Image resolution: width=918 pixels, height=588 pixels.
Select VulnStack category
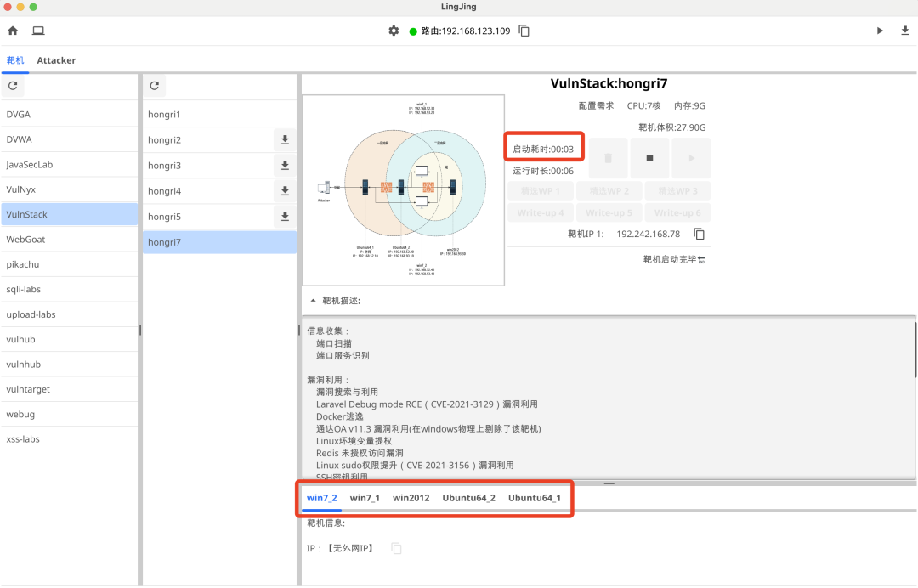coord(69,215)
